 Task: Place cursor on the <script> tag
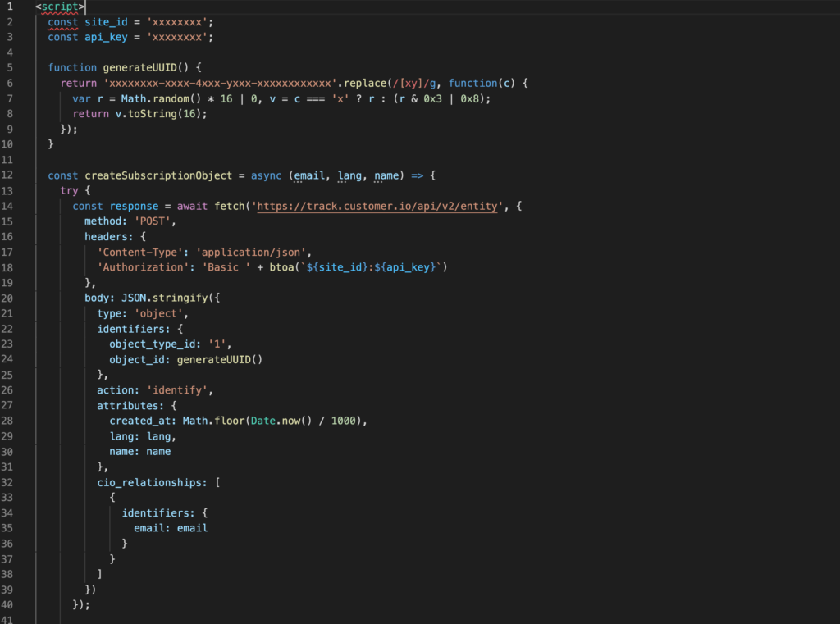pyautogui.click(x=60, y=7)
